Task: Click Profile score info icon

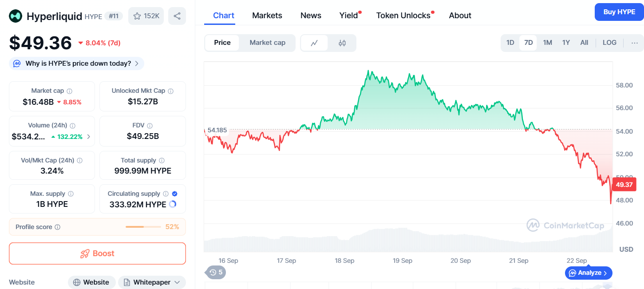Action: 58,227
